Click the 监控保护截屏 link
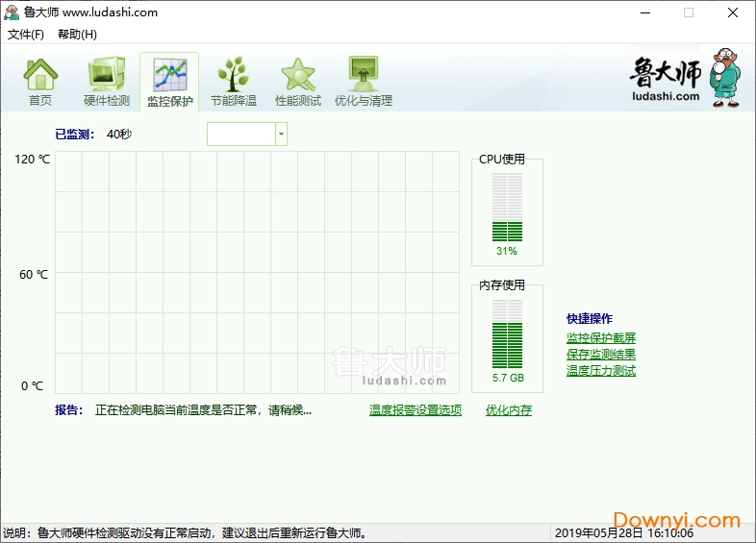The image size is (756, 543). tap(601, 338)
